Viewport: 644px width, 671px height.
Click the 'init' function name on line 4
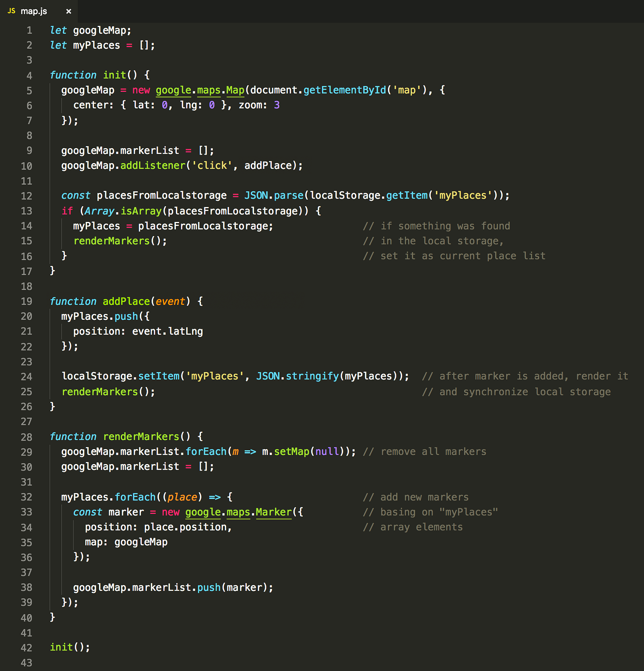coord(114,75)
